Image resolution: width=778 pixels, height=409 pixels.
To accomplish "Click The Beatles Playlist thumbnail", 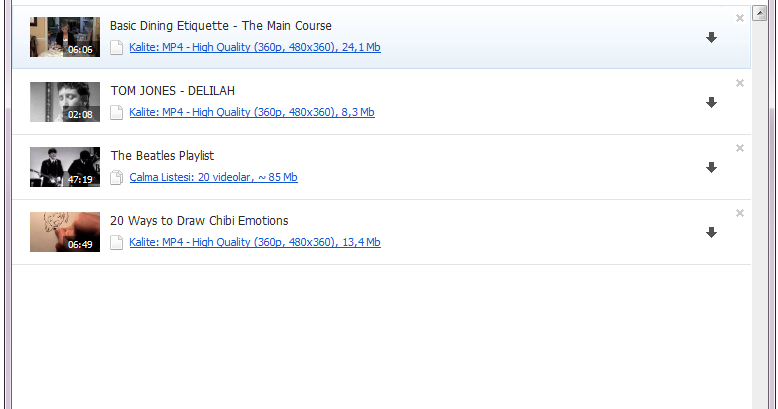I will point(64,167).
